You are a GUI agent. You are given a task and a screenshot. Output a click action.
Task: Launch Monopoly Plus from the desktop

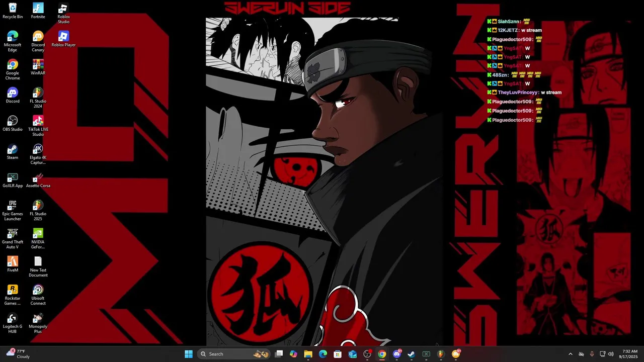pos(38,323)
